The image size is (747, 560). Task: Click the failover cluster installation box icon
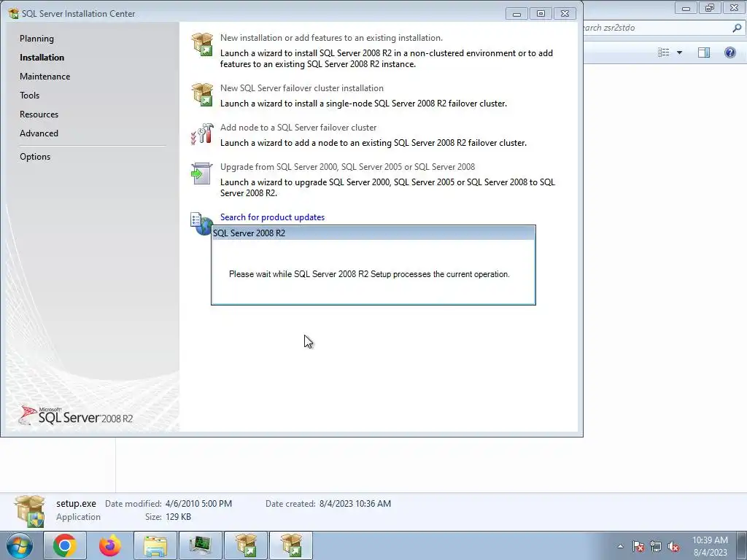[202, 94]
